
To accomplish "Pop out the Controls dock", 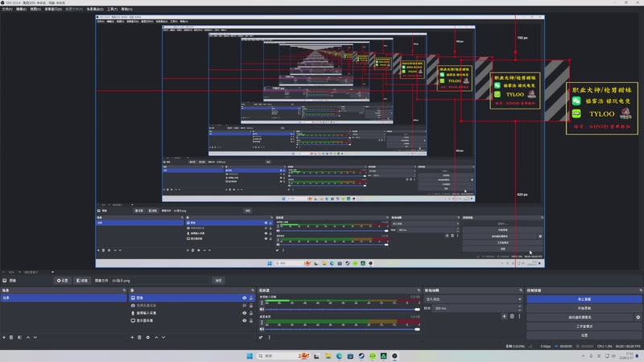I will 640,290.
